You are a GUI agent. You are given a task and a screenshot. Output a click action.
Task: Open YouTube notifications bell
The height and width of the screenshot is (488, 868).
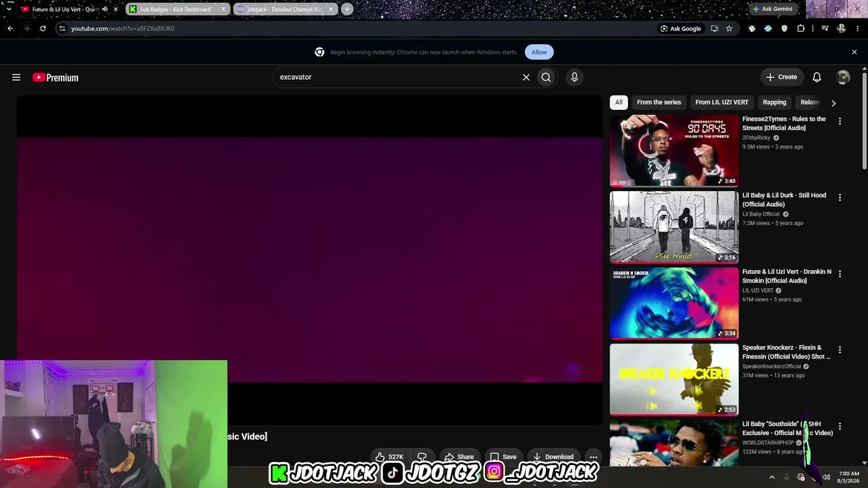point(817,77)
